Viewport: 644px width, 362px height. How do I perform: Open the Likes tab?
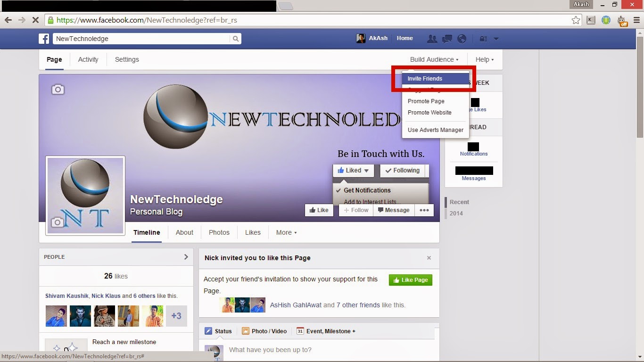pyautogui.click(x=253, y=232)
